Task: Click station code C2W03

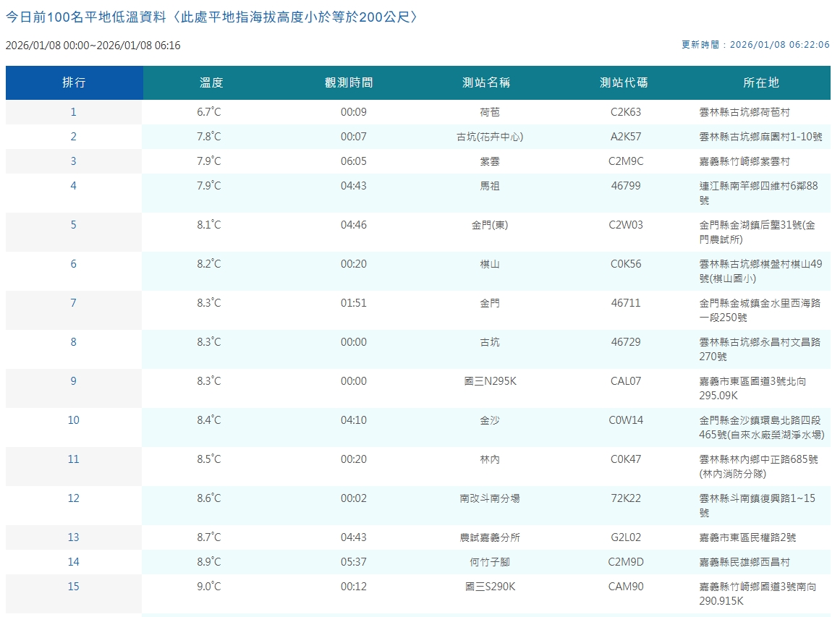Action: (626, 225)
